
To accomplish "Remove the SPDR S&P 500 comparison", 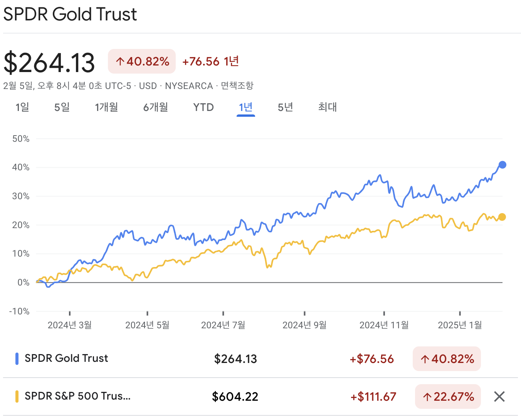I will [x=499, y=396].
